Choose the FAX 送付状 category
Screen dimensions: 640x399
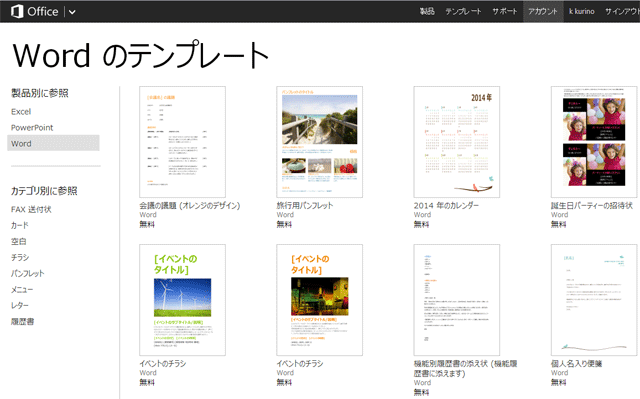pos(31,209)
